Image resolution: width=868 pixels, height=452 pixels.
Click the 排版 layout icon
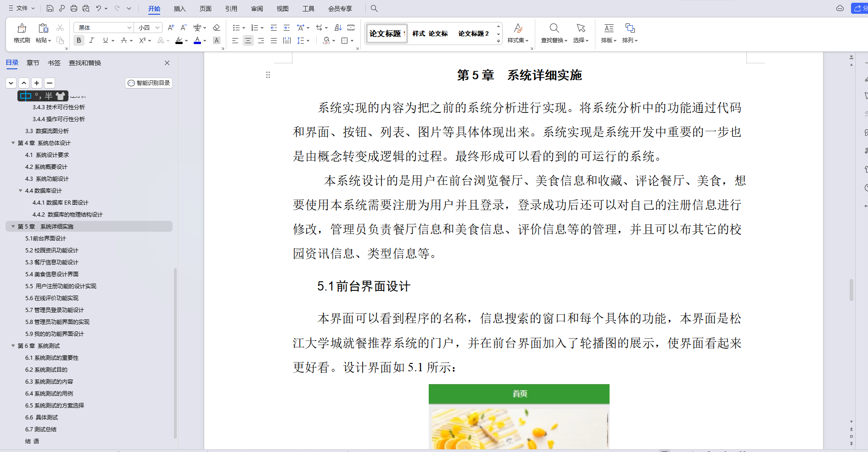tap(608, 28)
